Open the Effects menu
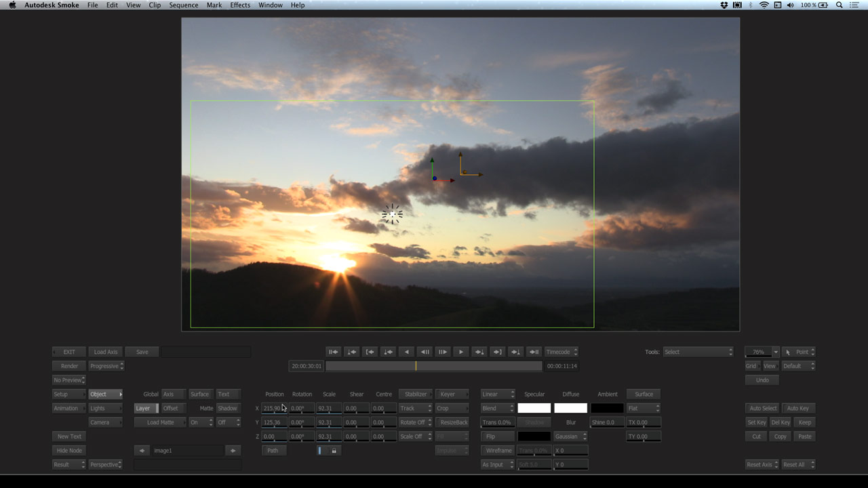Image resolution: width=868 pixels, height=488 pixels. click(x=240, y=5)
